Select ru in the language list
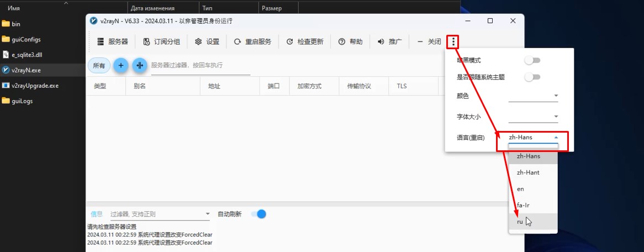The image size is (644, 252). (533, 222)
